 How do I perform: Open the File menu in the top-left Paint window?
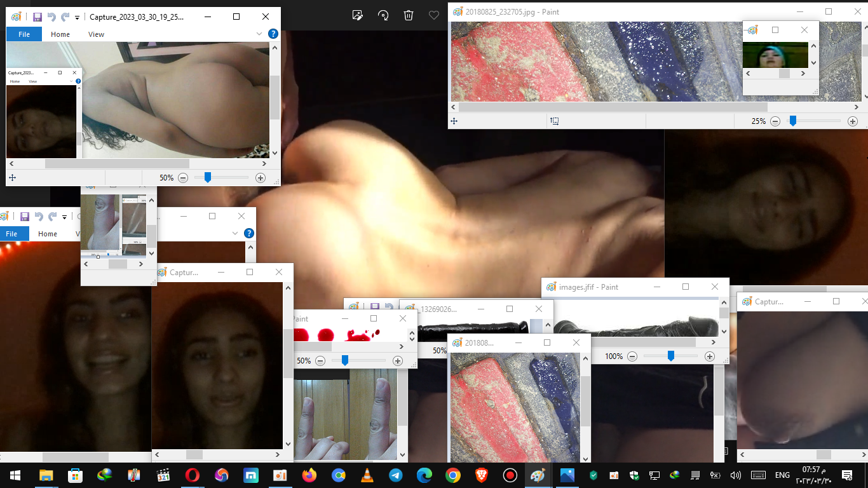(x=24, y=34)
